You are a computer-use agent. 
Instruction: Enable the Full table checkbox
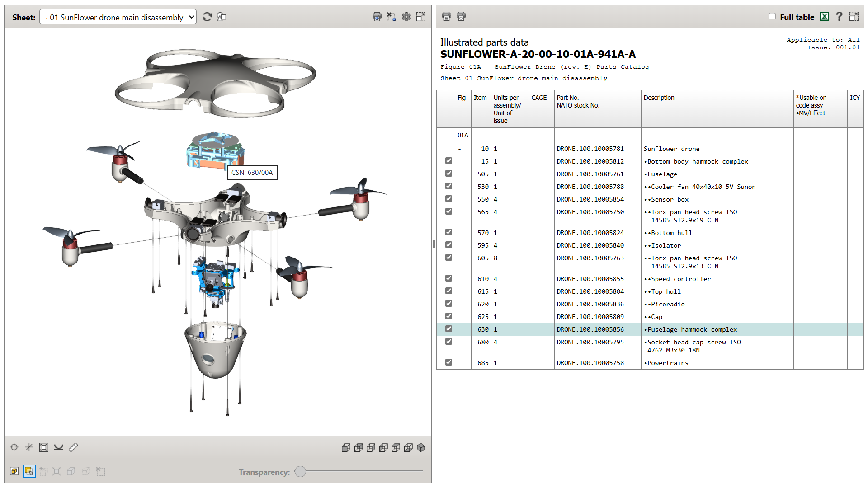(x=772, y=16)
